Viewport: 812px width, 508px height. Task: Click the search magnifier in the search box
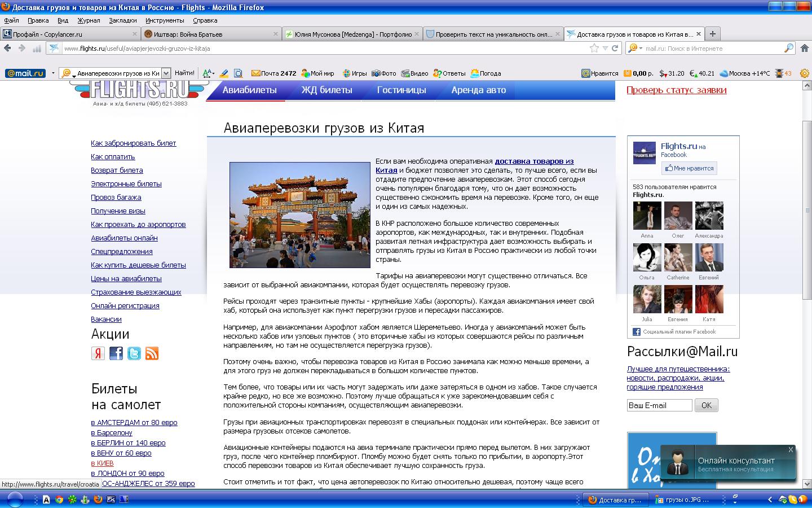point(789,49)
